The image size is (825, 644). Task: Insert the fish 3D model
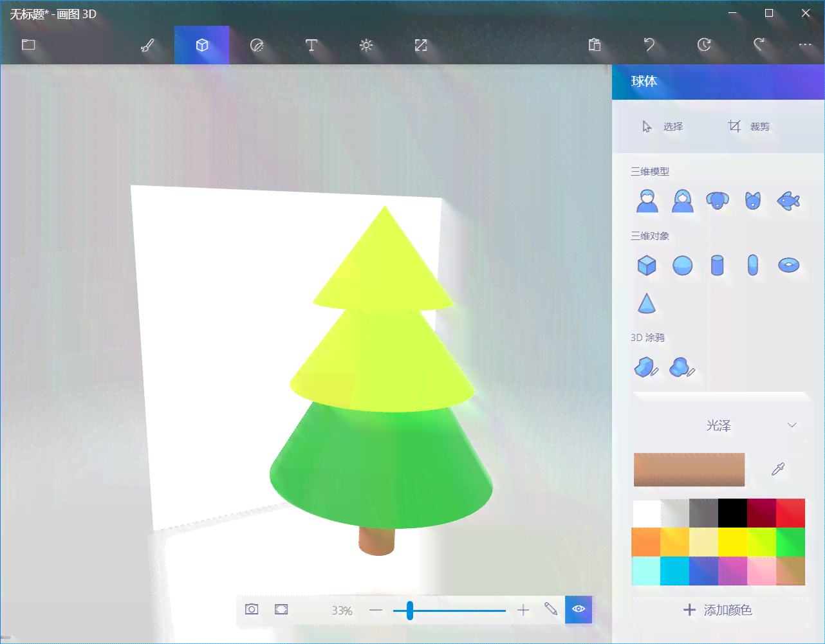coord(788,201)
